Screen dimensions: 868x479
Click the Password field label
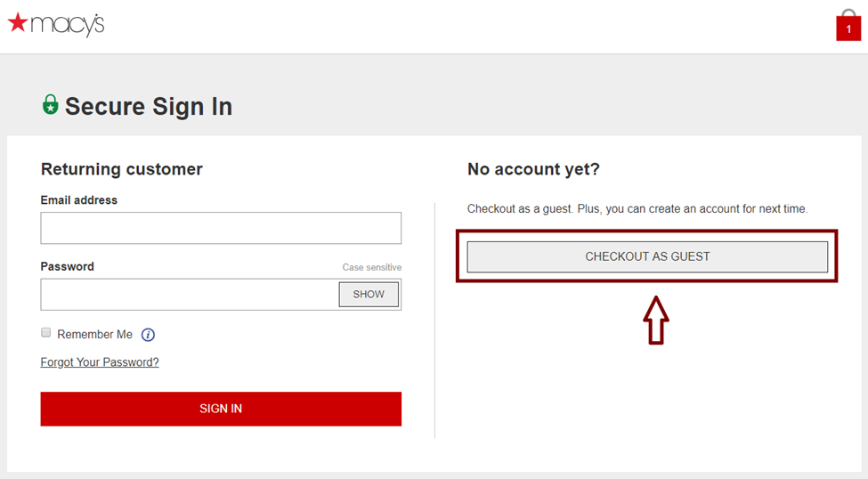pos(67,266)
